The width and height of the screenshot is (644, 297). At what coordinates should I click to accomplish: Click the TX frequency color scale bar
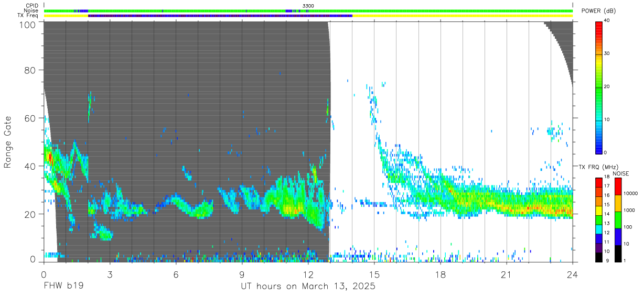599,219
